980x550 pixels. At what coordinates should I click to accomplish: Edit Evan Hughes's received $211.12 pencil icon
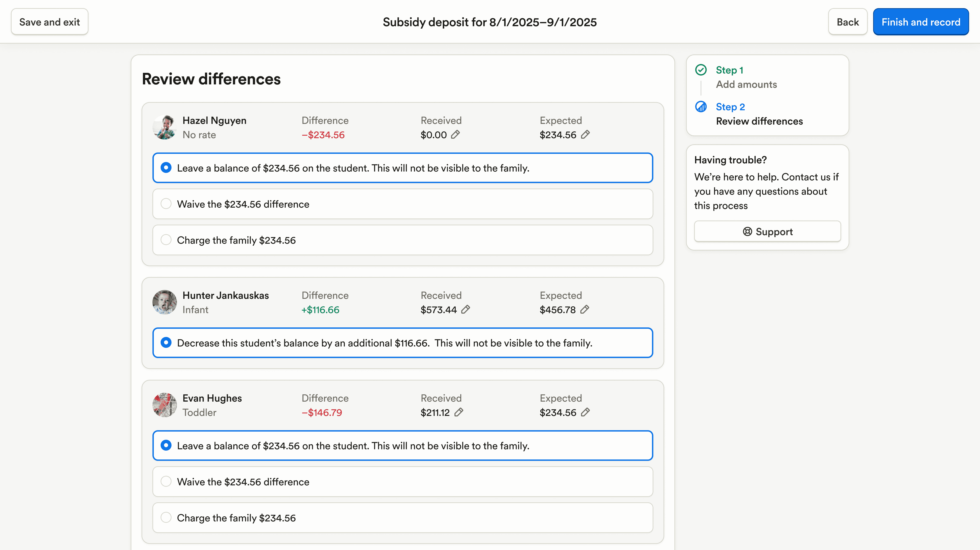point(459,412)
